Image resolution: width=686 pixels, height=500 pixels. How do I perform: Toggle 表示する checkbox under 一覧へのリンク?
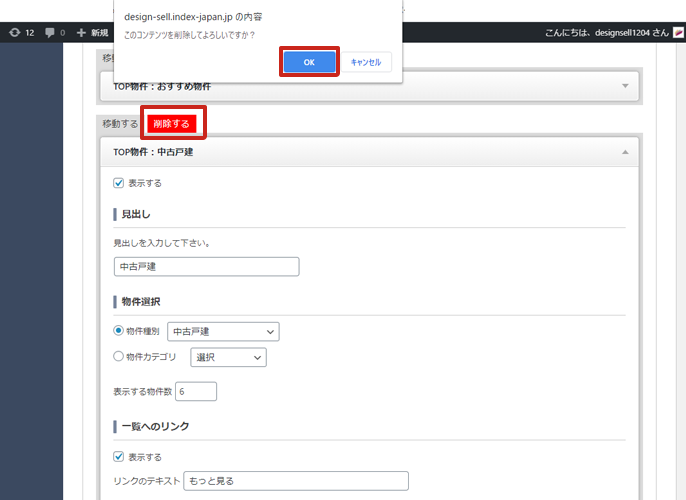[119, 457]
